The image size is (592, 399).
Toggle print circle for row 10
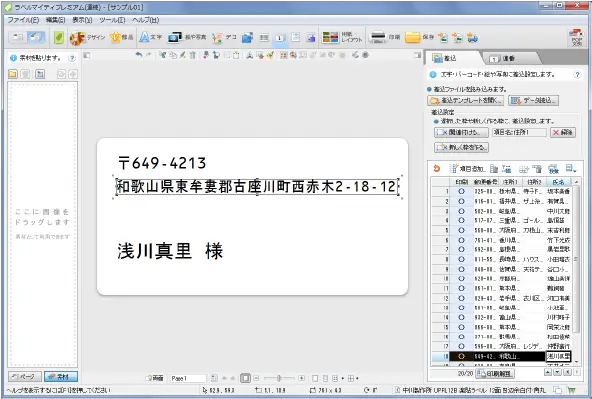click(461, 279)
